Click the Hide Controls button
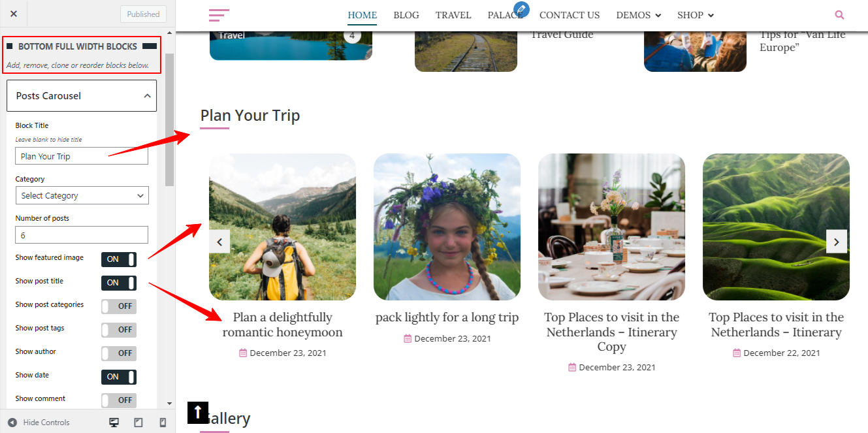The width and height of the screenshot is (868, 433). [x=39, y=423]
